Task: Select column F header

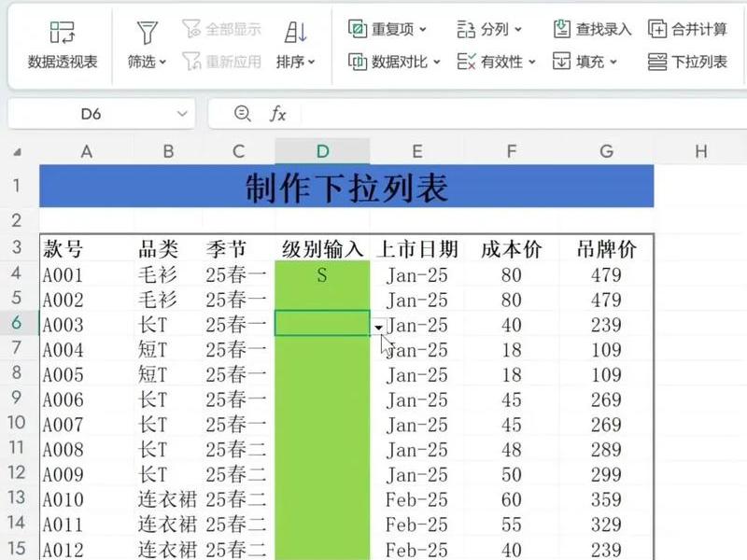Action: click(512, 151)
